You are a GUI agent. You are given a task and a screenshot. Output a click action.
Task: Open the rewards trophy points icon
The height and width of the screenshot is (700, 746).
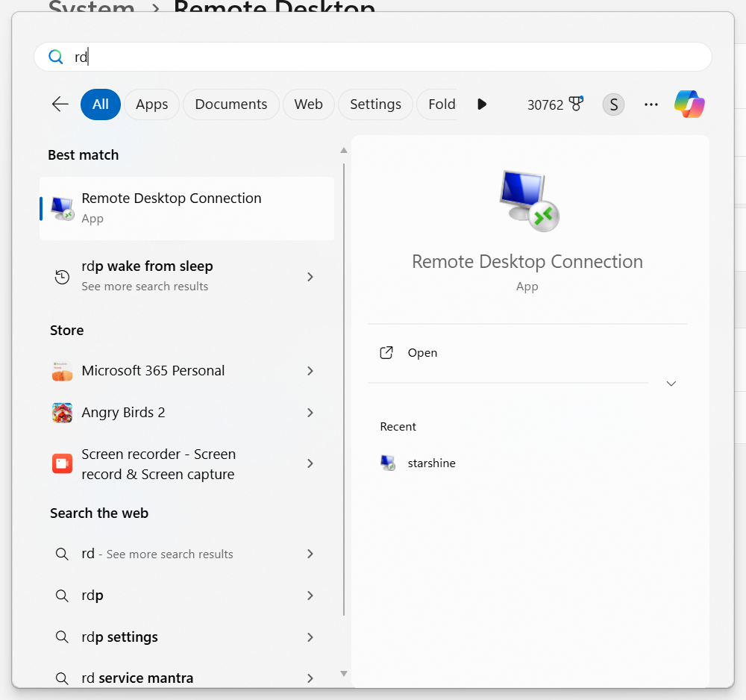(575, 104)
